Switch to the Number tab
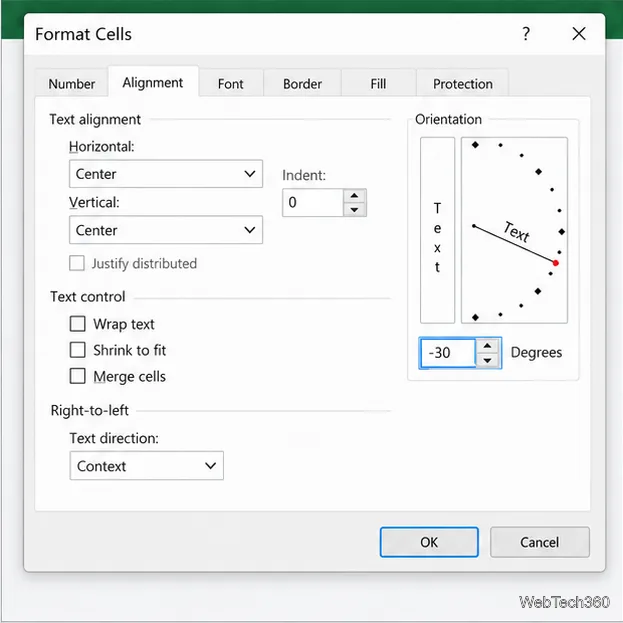Image resolution: width=623 pixels, height=623 pixels. click(x=72, y=84)
